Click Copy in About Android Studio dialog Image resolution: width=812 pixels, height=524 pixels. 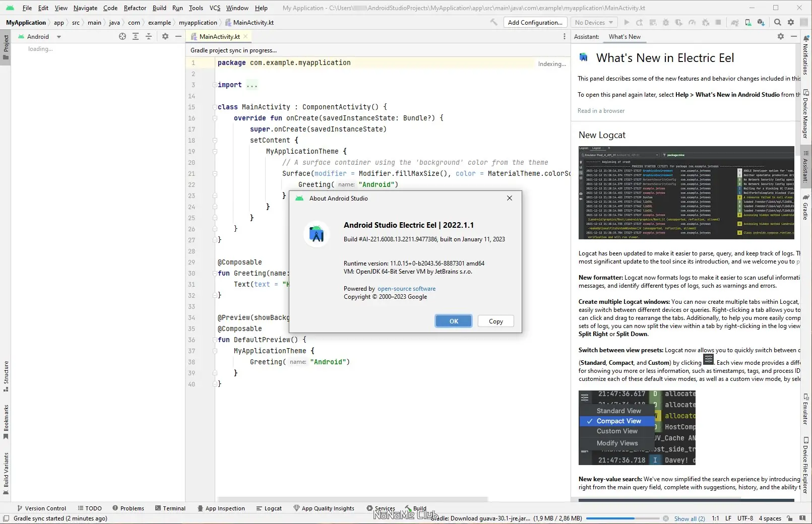[496, 321]
